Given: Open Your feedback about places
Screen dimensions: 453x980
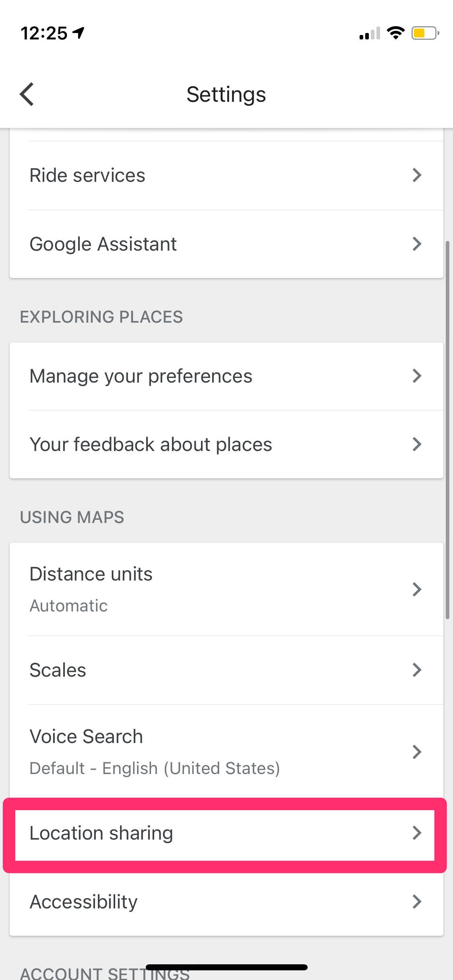Looking at the screenshot, I should tap(151, 445).
